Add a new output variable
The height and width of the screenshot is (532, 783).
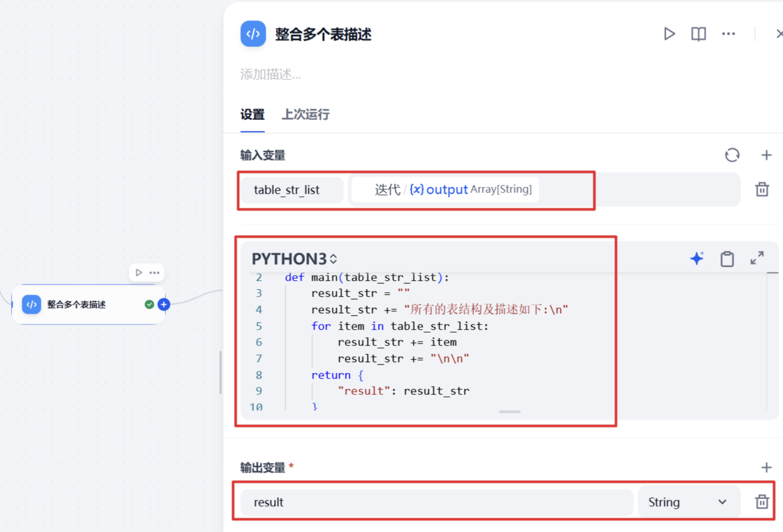click(766, 467)
